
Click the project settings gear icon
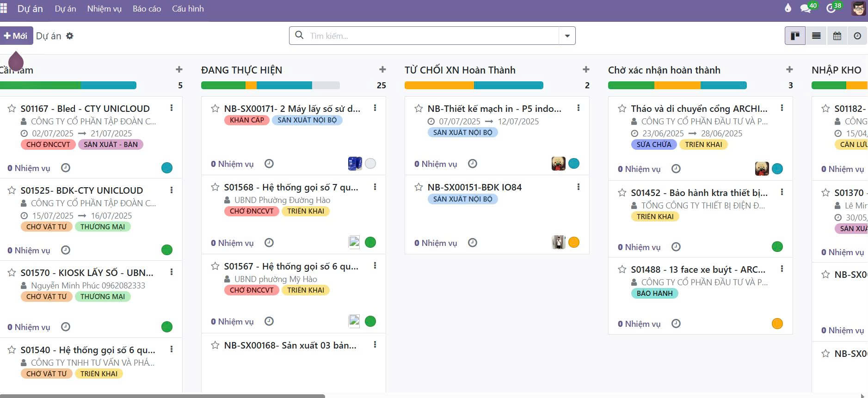point(70,36)
